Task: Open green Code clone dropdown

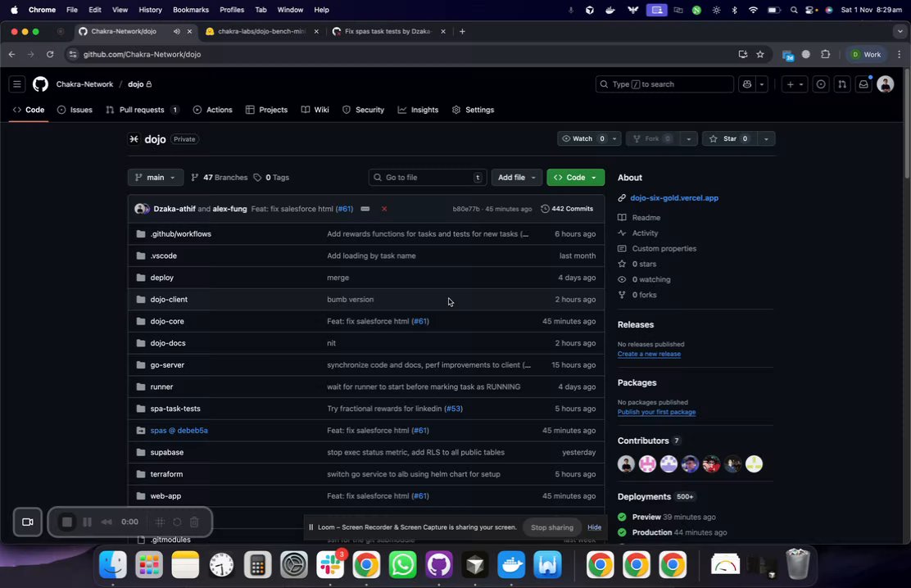Action: pos(575,178)
